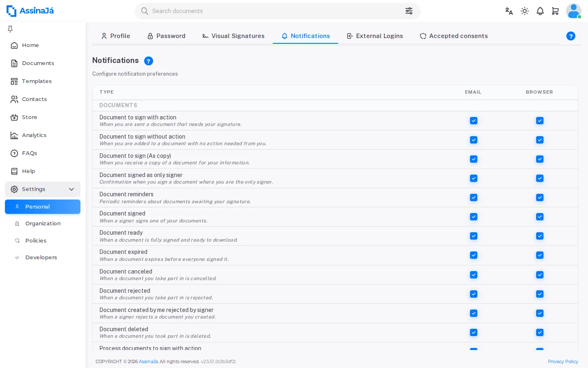Click the help icon next to Notifications heading
The height and width of the screenshot is (368, 588).
coord(149,61)
